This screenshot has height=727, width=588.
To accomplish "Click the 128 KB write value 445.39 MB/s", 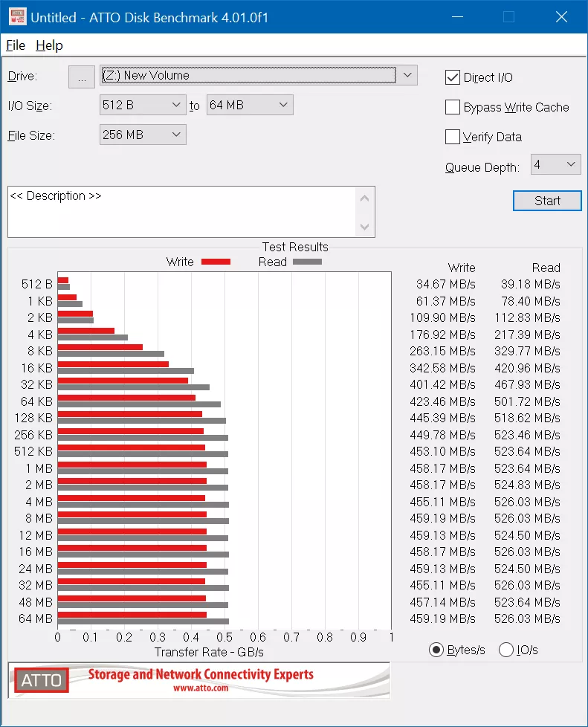I will click(442, 418).
